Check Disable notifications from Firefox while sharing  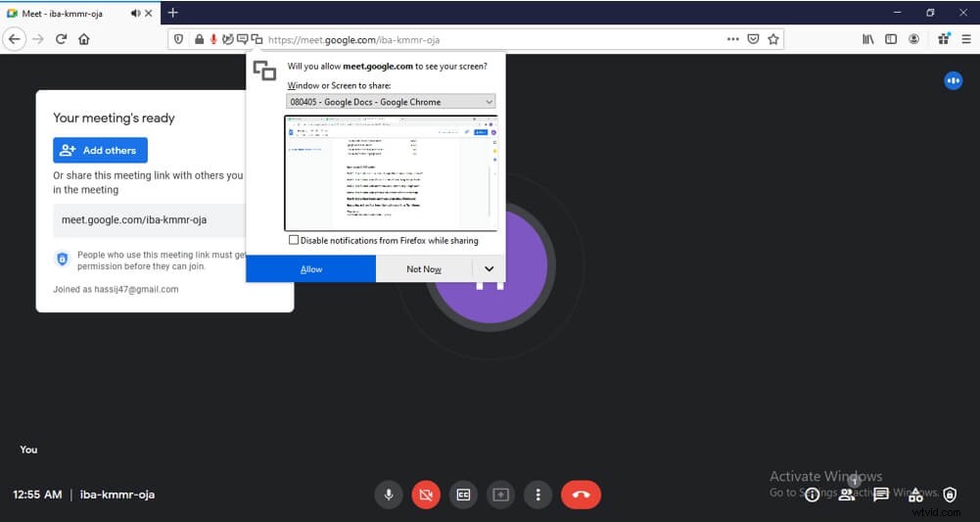pos(294,240)
